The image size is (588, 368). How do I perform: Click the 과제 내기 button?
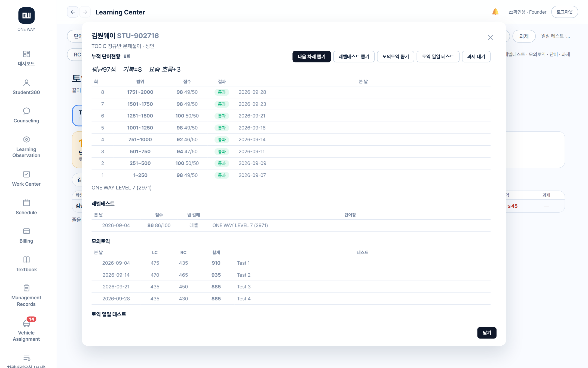(476, 56)
